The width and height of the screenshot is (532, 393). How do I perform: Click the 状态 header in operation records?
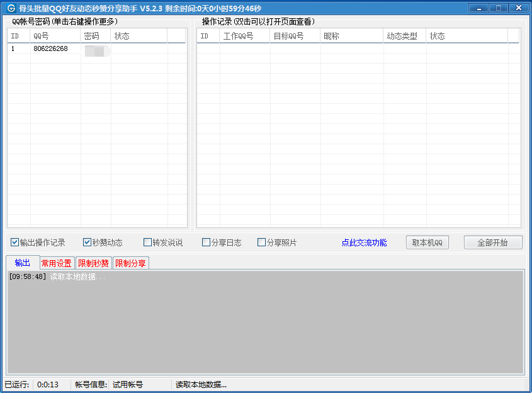coord(467,36)
